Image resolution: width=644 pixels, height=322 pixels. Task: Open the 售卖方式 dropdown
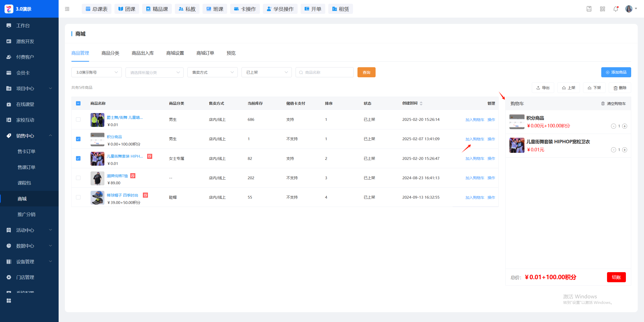(212, 72)
